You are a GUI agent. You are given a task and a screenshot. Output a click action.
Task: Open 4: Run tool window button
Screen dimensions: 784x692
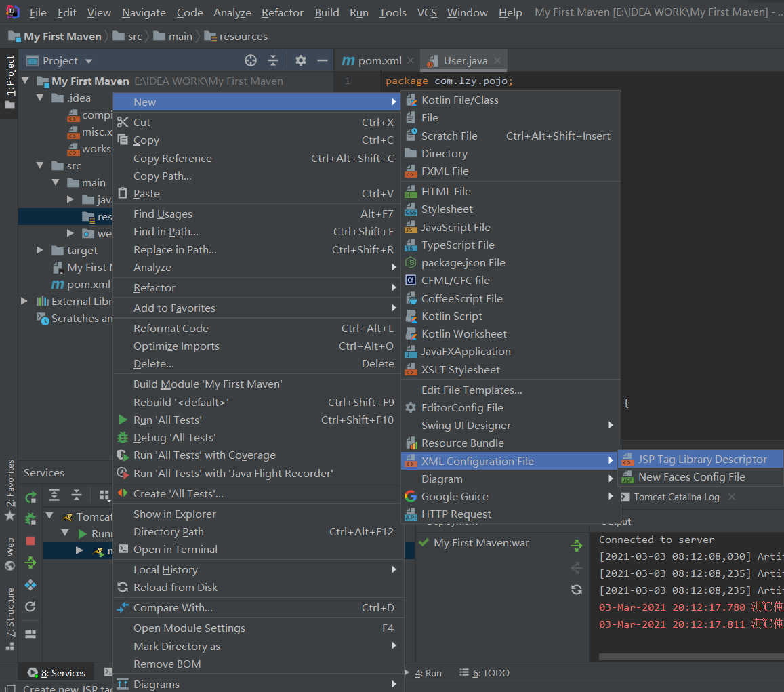pos(423,673)
